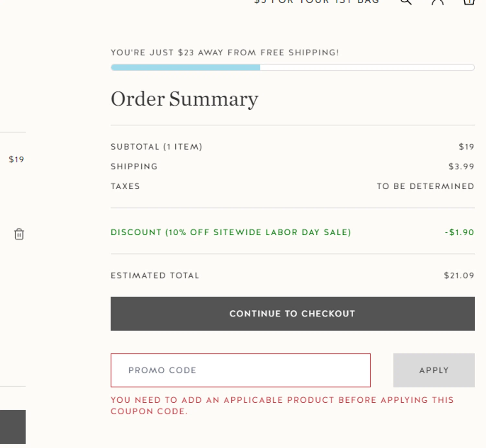Viewport: 486px width, 448px height.
Task: Click the Subtotal (1 item) label
Action: [156, 147]
